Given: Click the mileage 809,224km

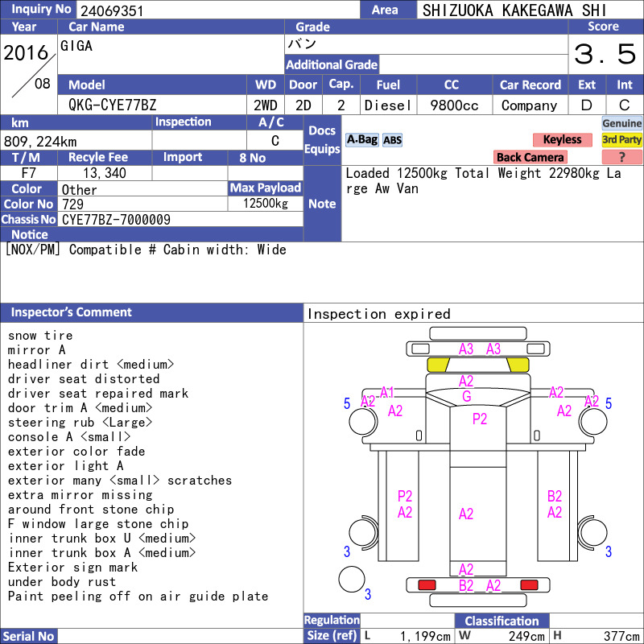Looking at the screenshot, I should click(39, 142).
